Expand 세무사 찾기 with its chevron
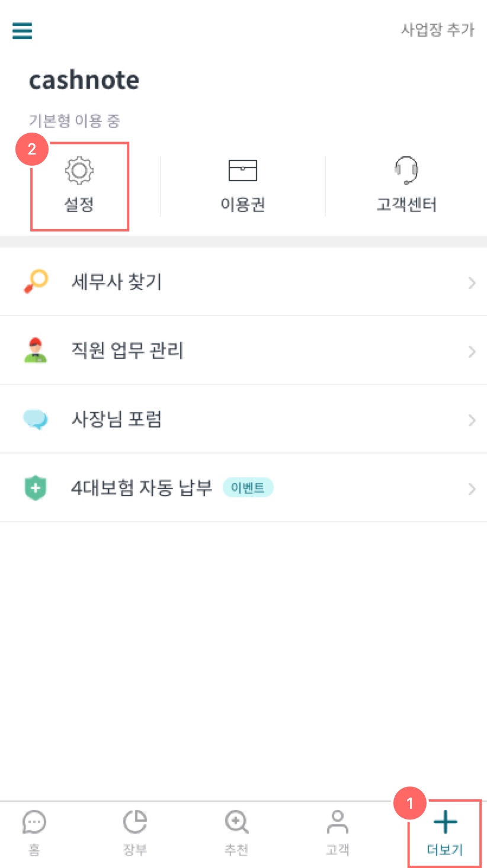Image resolution: width=487 pixels, height=868 pixels. (472, 282)
